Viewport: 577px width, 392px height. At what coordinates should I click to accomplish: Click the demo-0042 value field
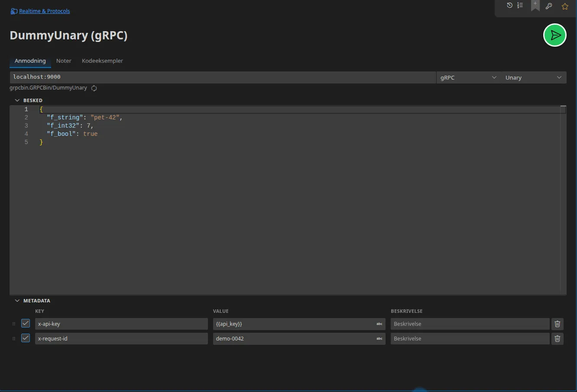pos(299,339)
